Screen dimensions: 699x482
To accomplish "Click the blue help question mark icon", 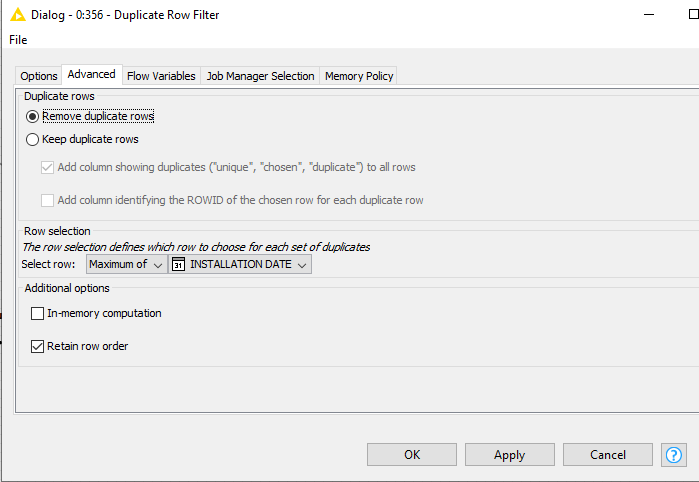I will pyautogui.click(x=674, y=455).
